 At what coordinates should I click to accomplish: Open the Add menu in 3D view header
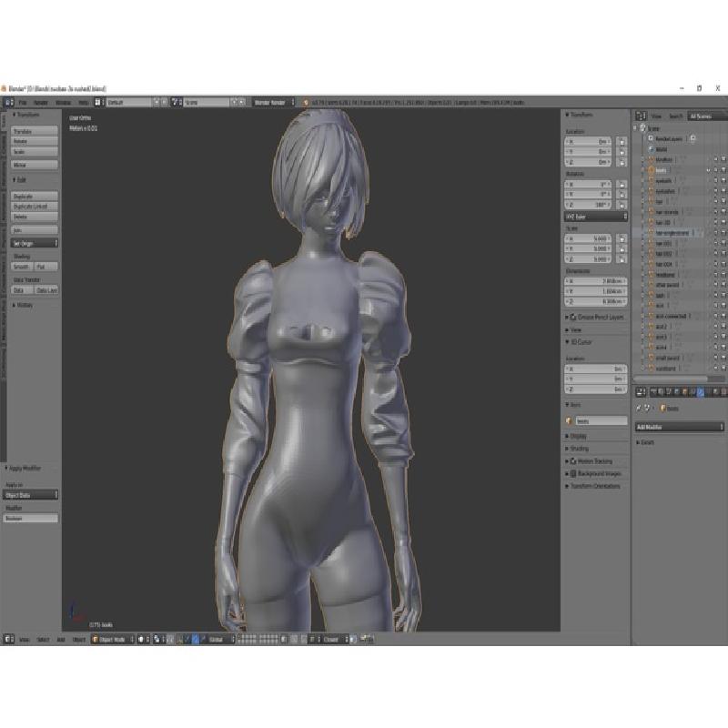coord(61,640)
